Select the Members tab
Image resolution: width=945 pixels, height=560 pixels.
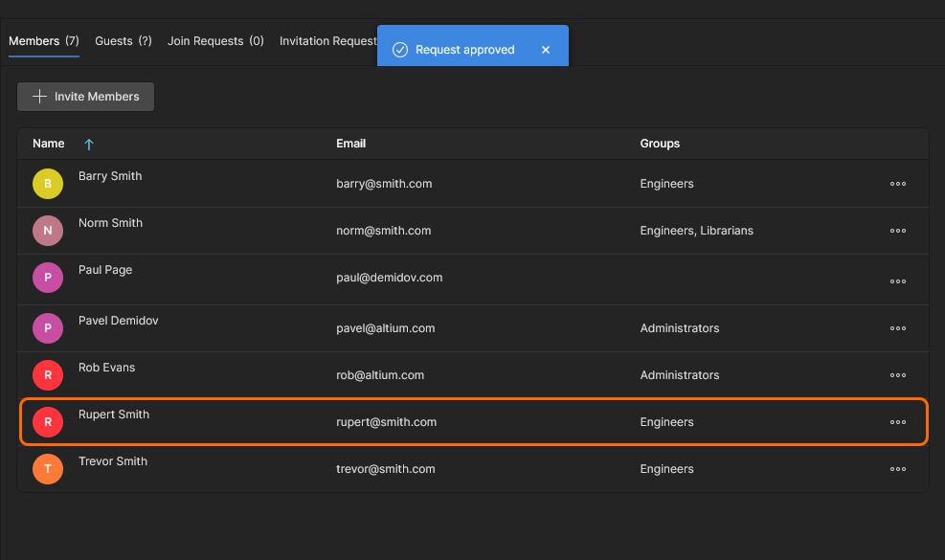click(x=43, y=41)
